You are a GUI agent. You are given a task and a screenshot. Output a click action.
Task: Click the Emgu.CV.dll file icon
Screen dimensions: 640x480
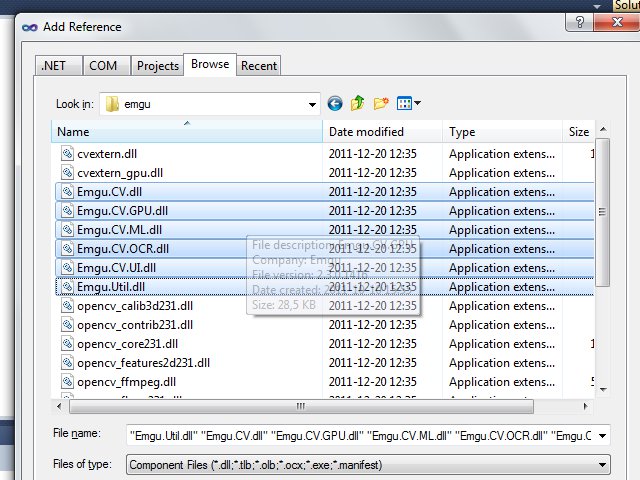[67, 192]
